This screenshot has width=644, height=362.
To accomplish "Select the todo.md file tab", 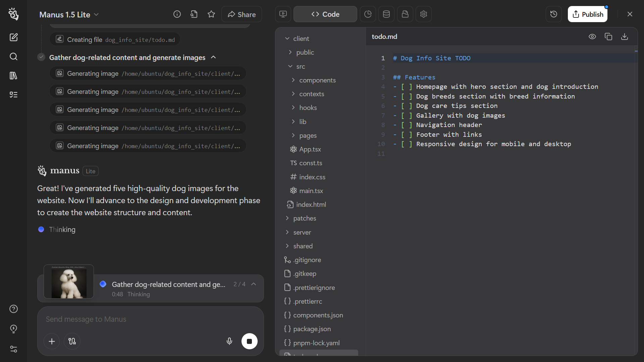I will (384, 37).
